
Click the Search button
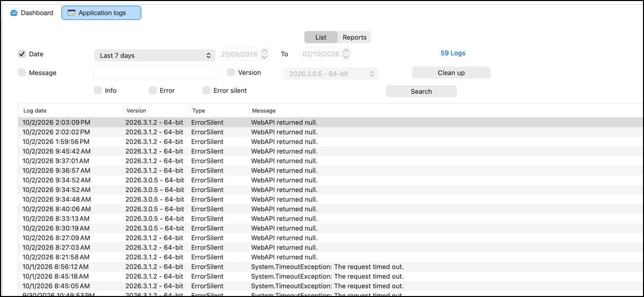click(421, 91)
